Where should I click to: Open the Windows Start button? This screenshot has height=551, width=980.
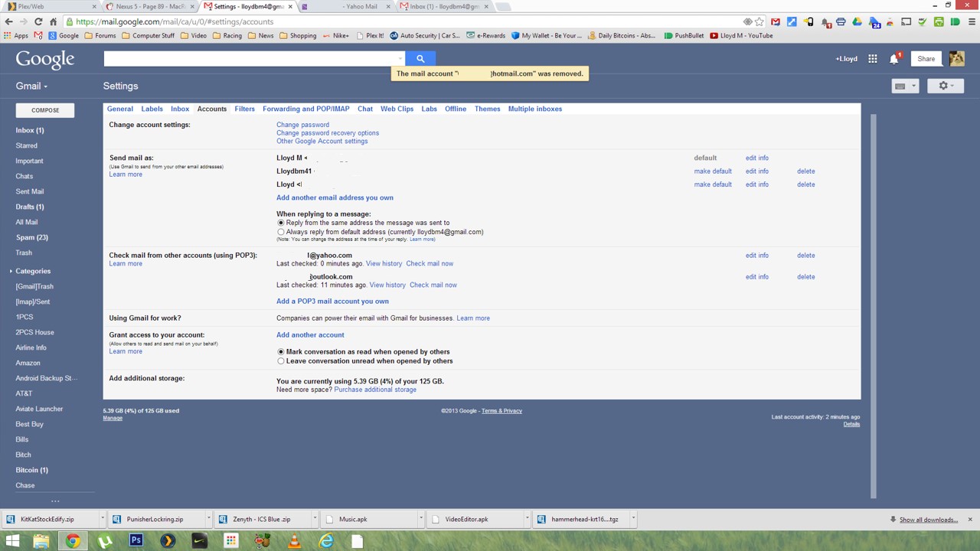(x=12, y=541)
